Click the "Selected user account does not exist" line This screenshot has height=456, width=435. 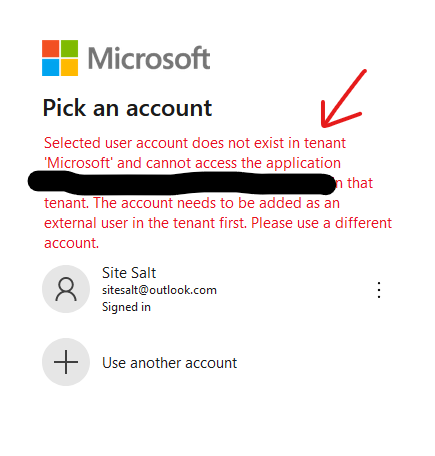tap(195, 143)
